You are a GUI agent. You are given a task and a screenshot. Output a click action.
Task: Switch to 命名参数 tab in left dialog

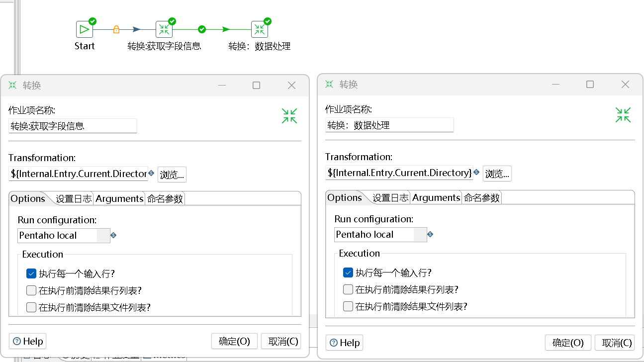165,198
